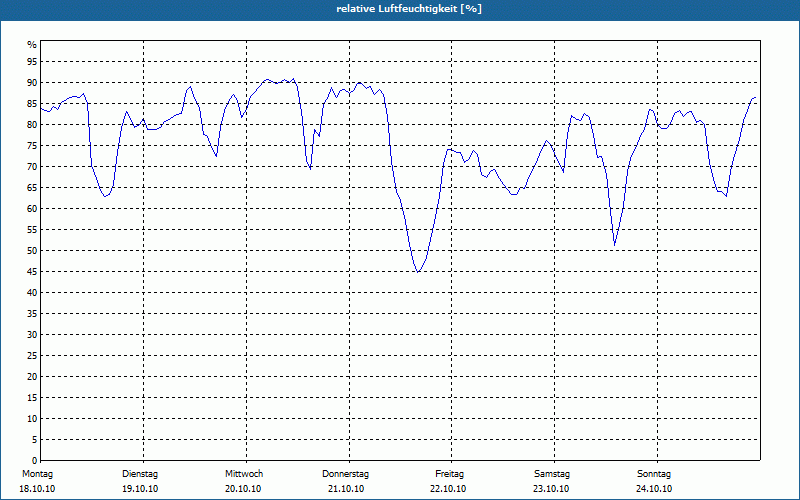The height and width of the screenshot is (500, 800).
Task: Click the 'Dienstag' day label
Action: [x=140, y=474]
